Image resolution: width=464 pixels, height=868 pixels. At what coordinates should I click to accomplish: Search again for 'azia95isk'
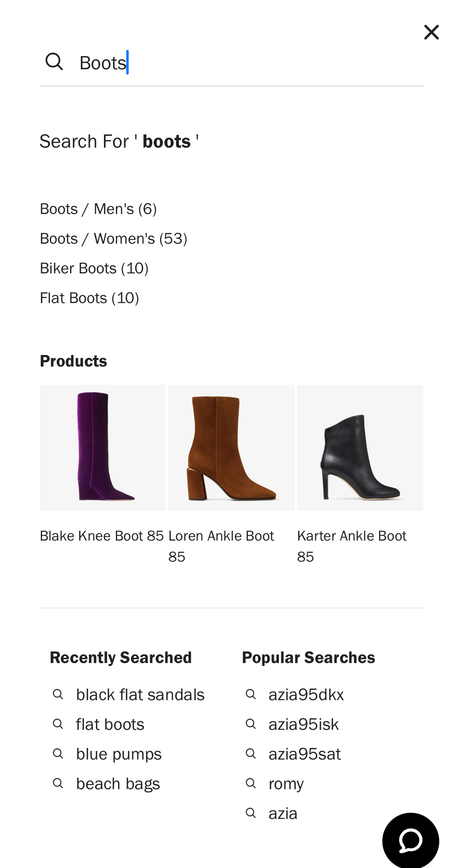304,724
